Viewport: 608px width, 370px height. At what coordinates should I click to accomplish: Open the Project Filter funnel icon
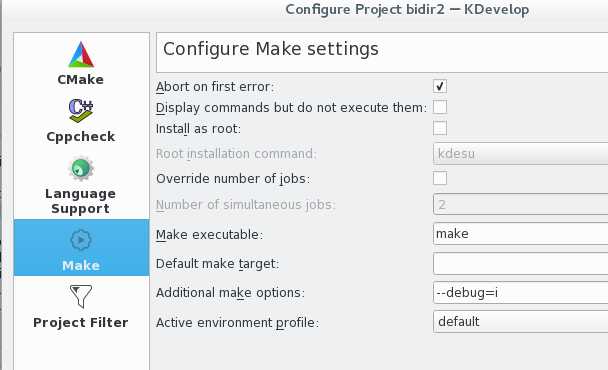coord(81,296)
